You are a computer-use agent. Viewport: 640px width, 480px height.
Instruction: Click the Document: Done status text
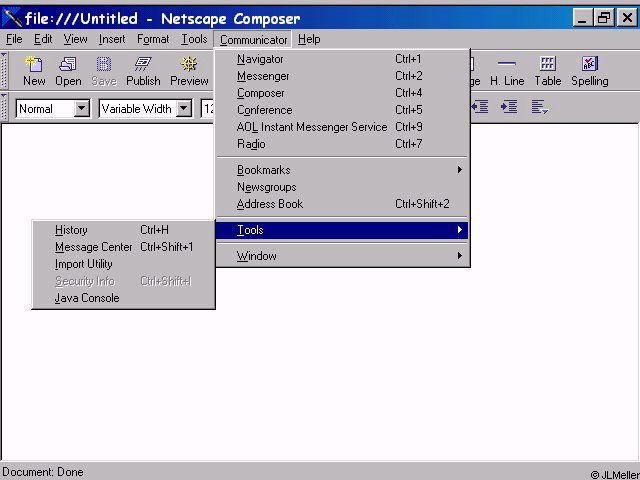tap(43, 472)
